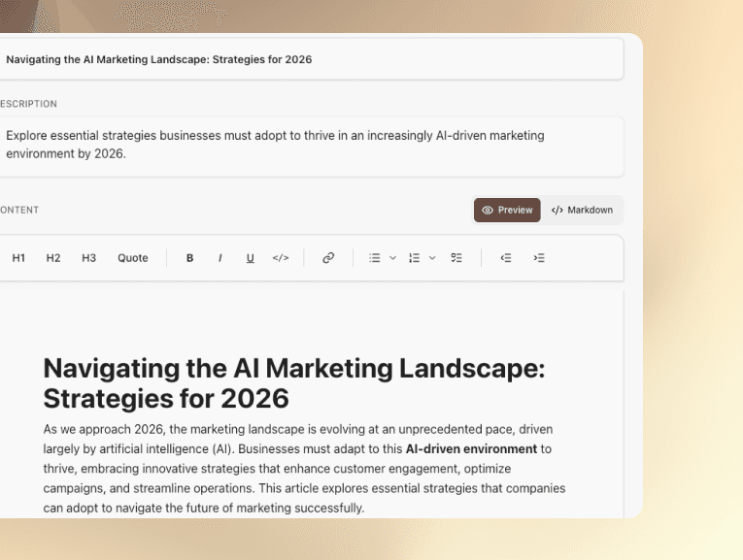Image resolution: width=743 pixels, height=560 pixels.
Task: Apply italic formatting
Action: [220, 258]
